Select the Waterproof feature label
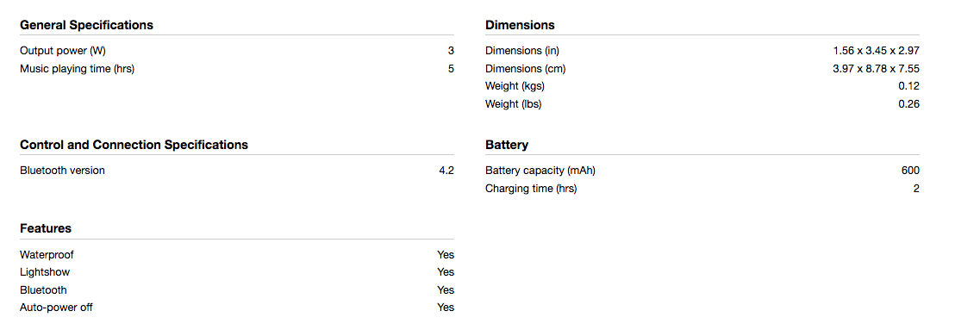980x336 pixels. (47, 255)
